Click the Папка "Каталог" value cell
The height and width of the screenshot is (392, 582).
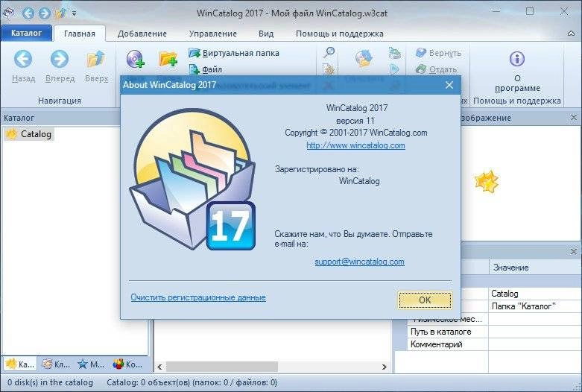pos(535,306)
